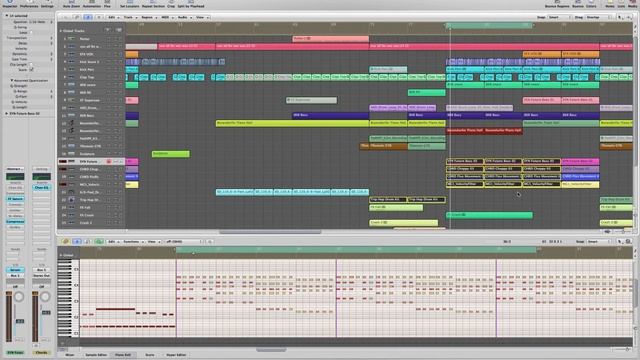Switch to the Sample Editor tab
The height and width of the screenshot is (360, 640).
point(96,355)
